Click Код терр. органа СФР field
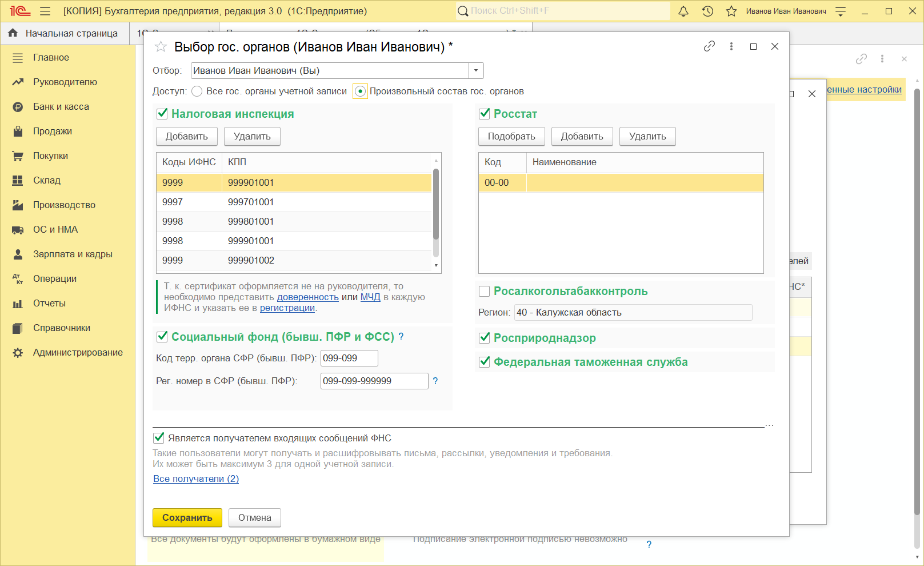924x566 pixels. point(349,358)
